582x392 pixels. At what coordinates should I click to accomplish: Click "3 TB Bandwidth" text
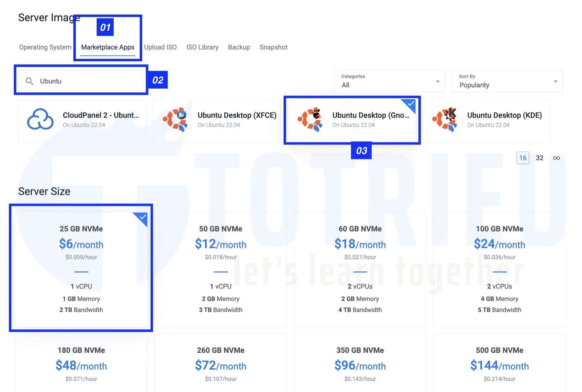[x=220, y=310]
